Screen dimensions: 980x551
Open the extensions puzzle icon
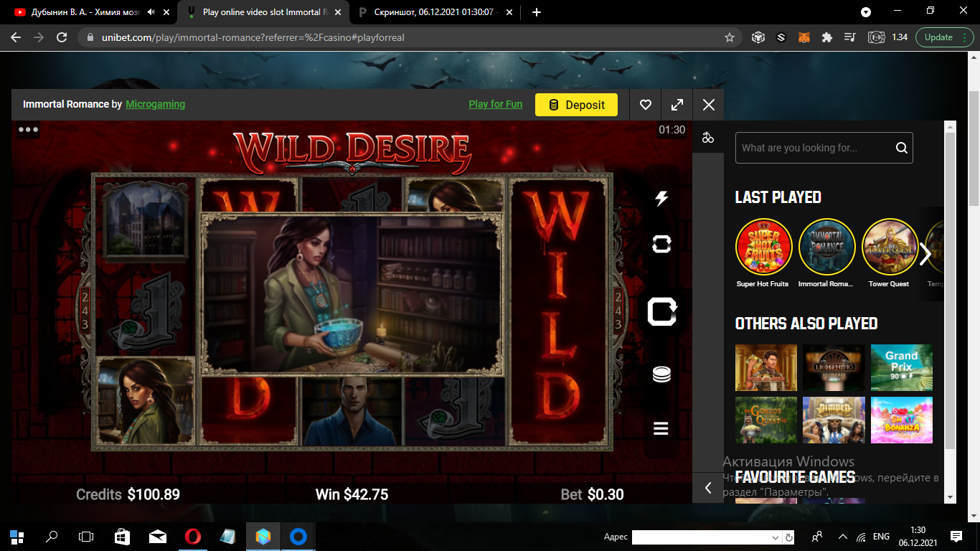pyautogui.click(x=827, y=37)
